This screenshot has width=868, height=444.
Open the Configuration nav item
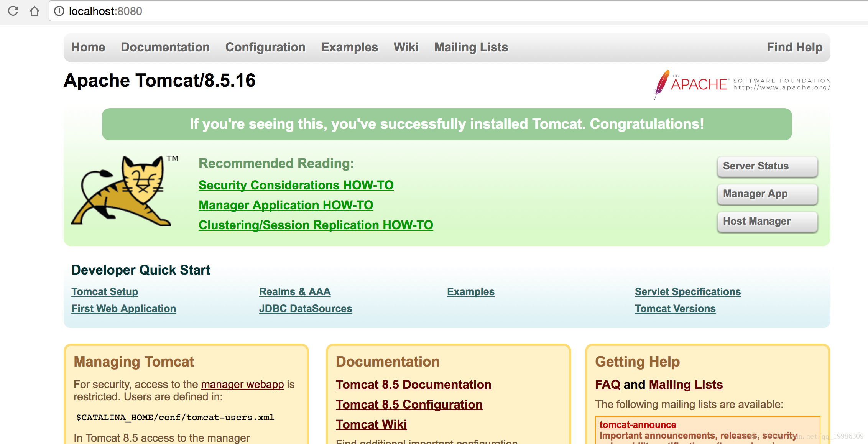[x=265, y=47]
